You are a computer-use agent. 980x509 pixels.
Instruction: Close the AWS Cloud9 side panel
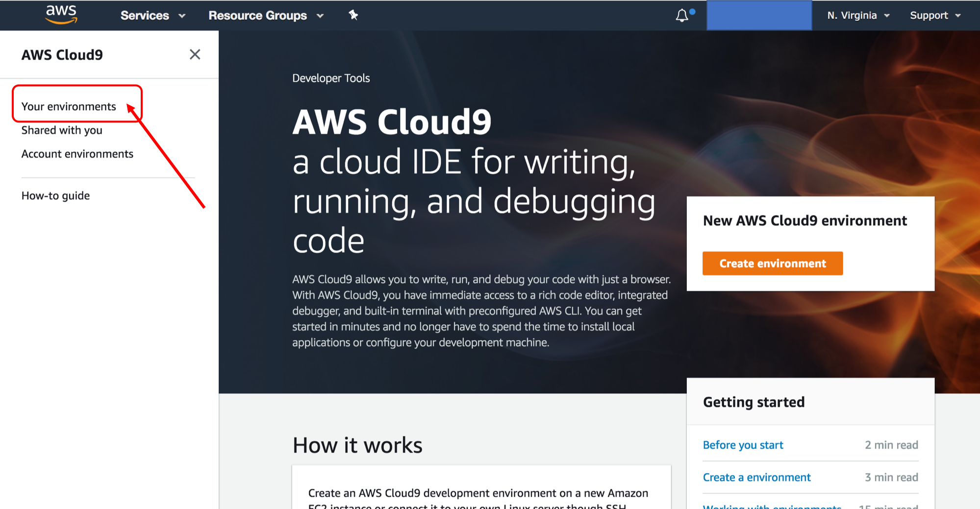click(x=195, y=54)
